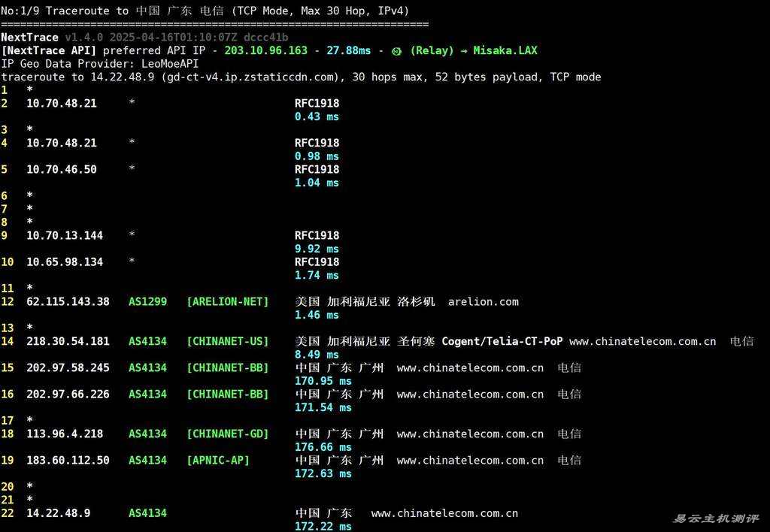This screenshot has width=770, height=532.
Task: Select IP 218.30.54.181
Action: point(68,342)
